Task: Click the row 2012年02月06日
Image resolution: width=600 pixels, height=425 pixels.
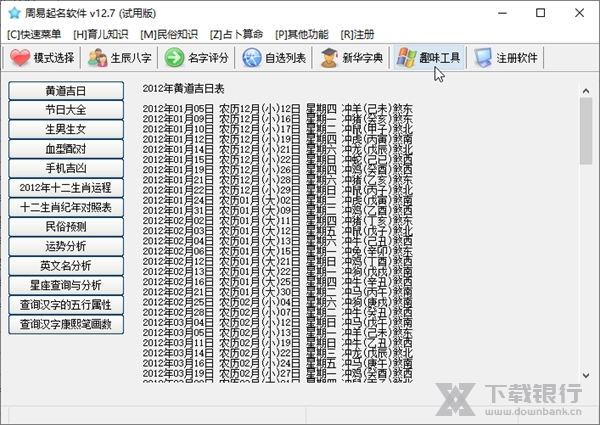Action: (x=278, y=251)
